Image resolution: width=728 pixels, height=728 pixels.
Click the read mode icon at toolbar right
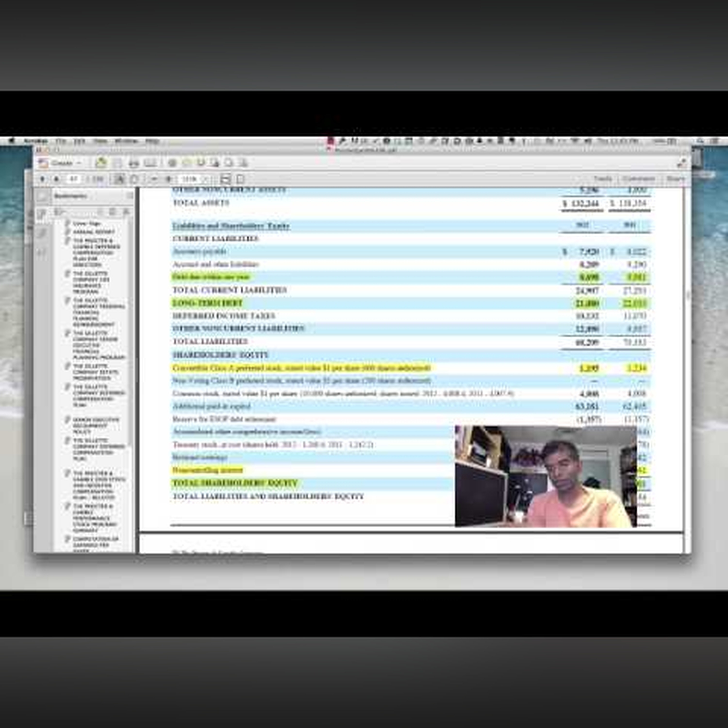point(681,163)
